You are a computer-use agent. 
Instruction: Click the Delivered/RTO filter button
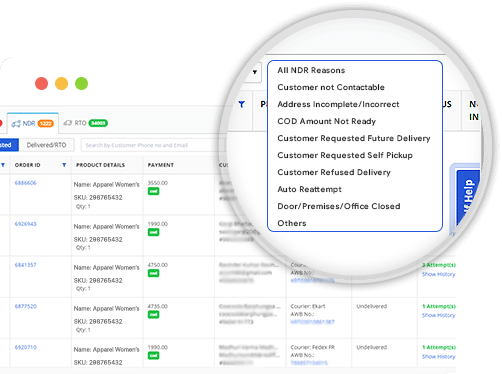pyautogui.click(x=46, y=145)
